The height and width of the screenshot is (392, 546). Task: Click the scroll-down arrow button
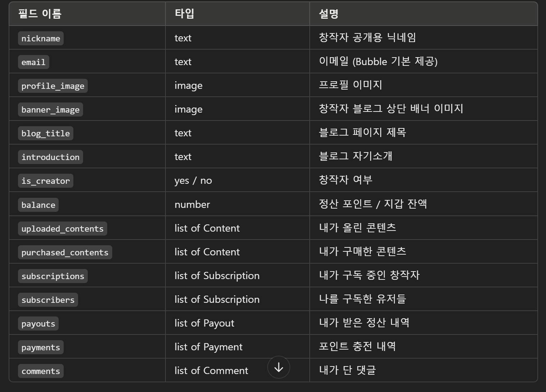coord(278,367)
